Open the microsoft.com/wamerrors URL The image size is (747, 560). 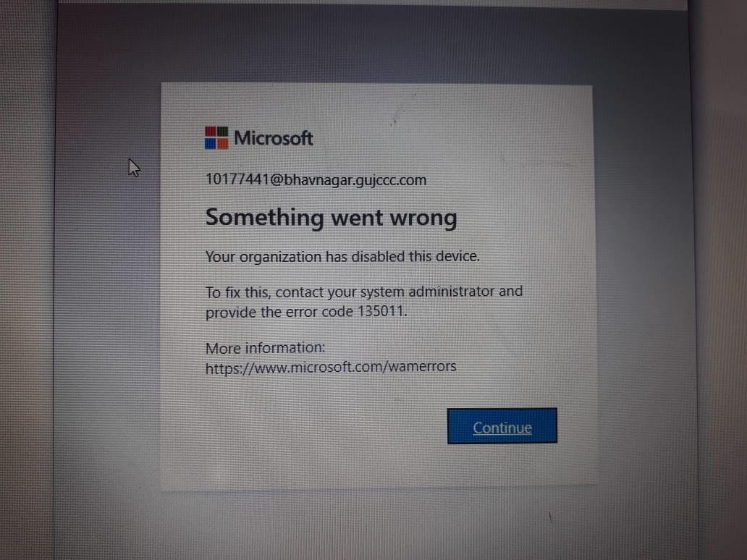[331, 367]
